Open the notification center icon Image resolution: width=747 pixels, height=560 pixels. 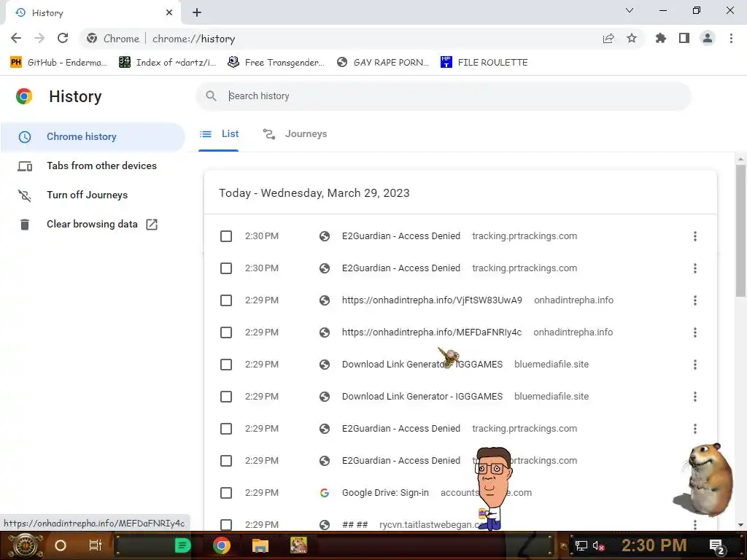click(717, 546)
